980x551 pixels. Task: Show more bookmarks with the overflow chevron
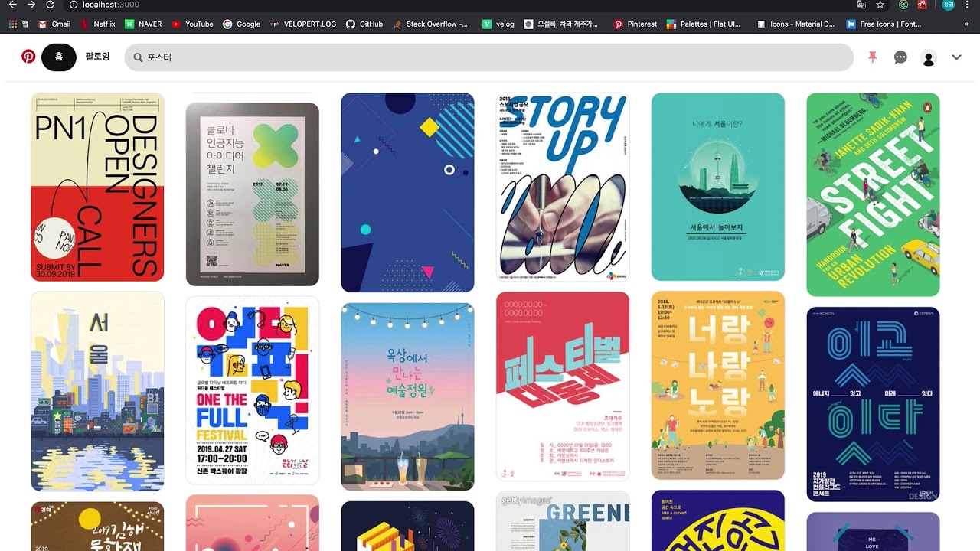(967, 24)
